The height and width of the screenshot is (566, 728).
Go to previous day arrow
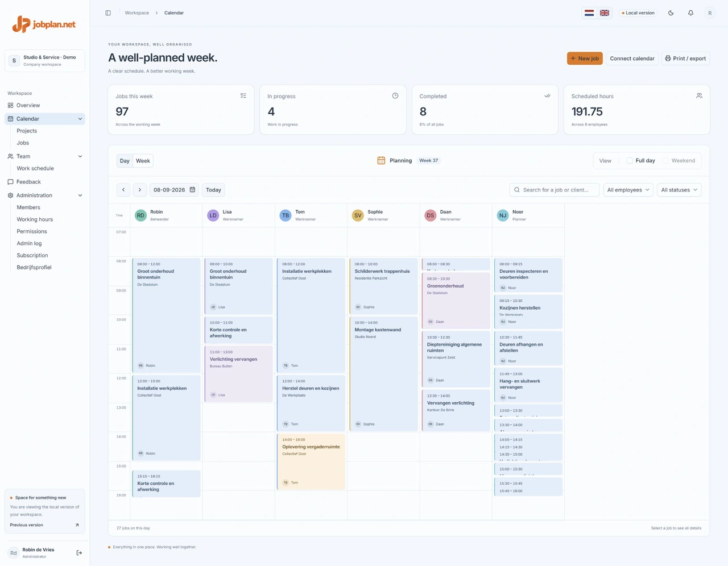pos(123,190)
